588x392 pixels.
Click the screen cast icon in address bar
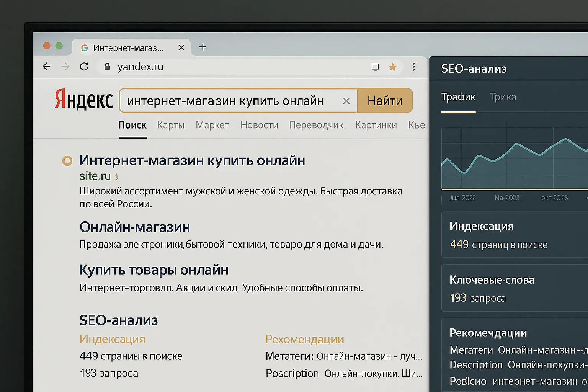coord(375,67)
